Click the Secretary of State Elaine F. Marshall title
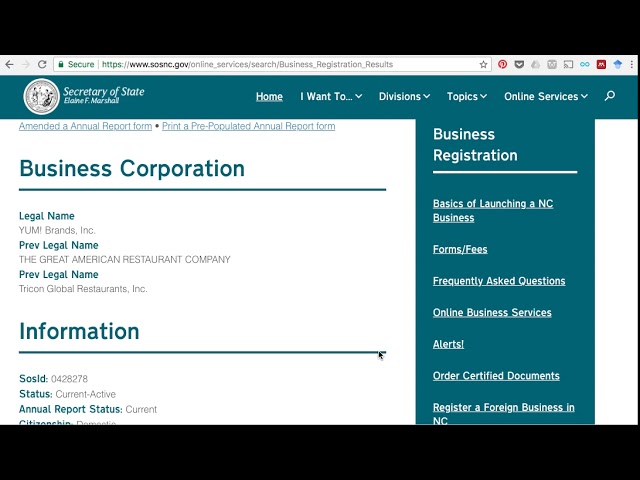The height and width of the screenshot is (480, 640). pyautogui.click(x=104, y=95)
